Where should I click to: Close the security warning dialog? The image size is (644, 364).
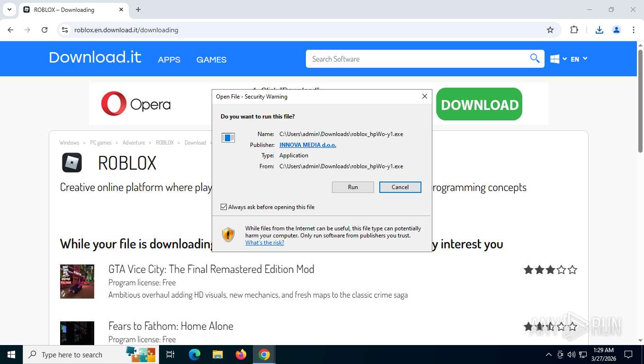pyautogui.click(x=424, y=96)
